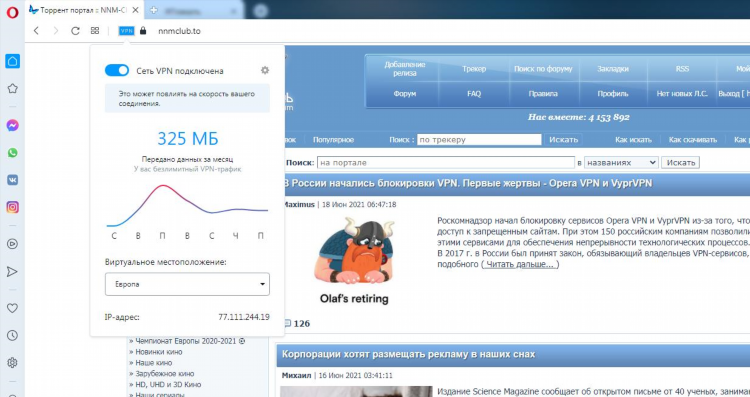
Task: Open the Speed Dial start page grid
Action: point(95,31)
